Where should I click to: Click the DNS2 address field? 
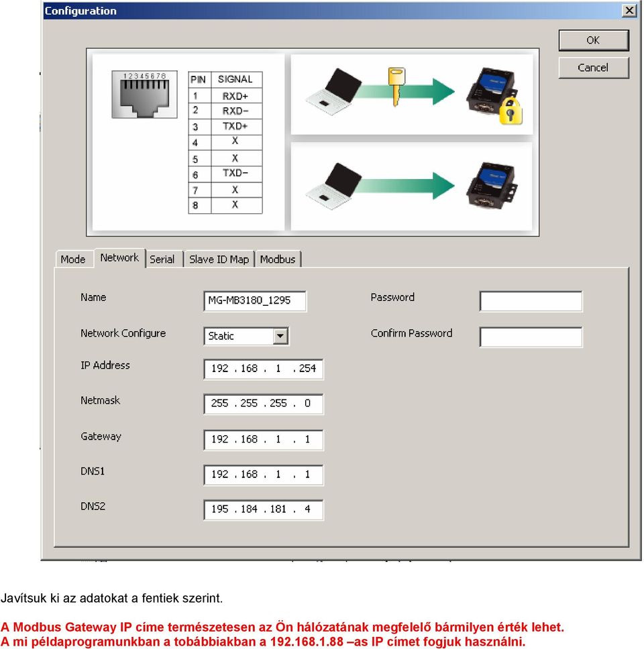pyautogui.click(x=264, y=509)
